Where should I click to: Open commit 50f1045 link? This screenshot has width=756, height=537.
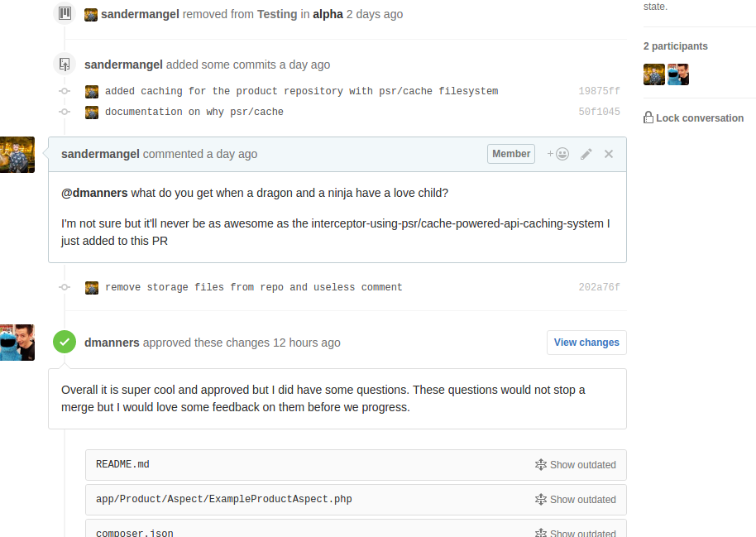click(x=599, y=112)
